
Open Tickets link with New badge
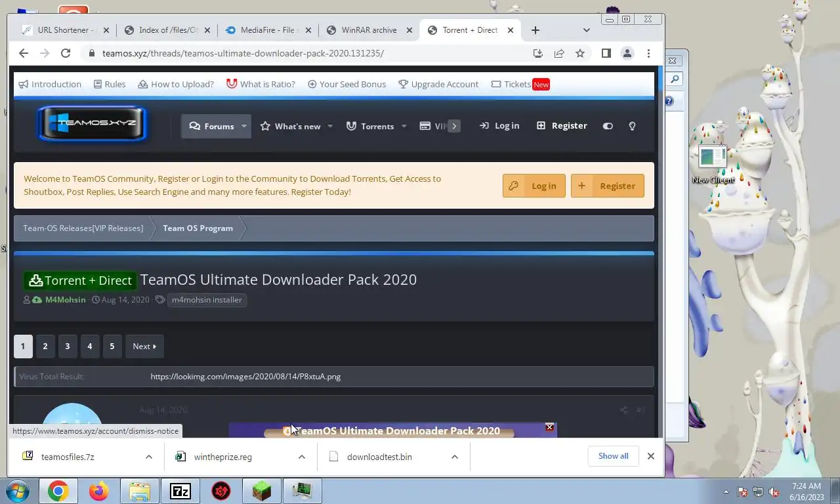coord(520,84)
